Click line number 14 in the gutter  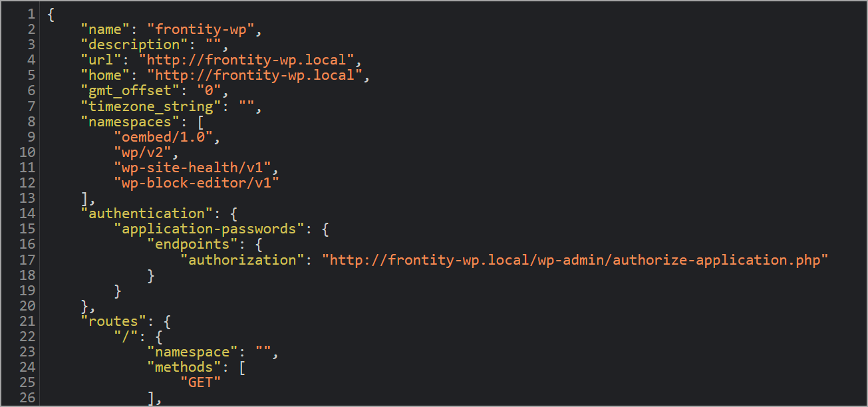coord(27,213)
